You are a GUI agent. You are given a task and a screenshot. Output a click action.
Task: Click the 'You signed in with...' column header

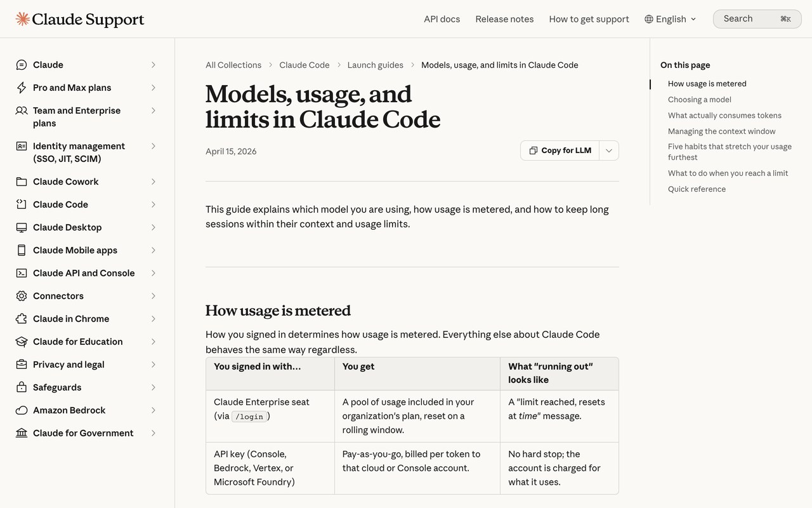270,373
